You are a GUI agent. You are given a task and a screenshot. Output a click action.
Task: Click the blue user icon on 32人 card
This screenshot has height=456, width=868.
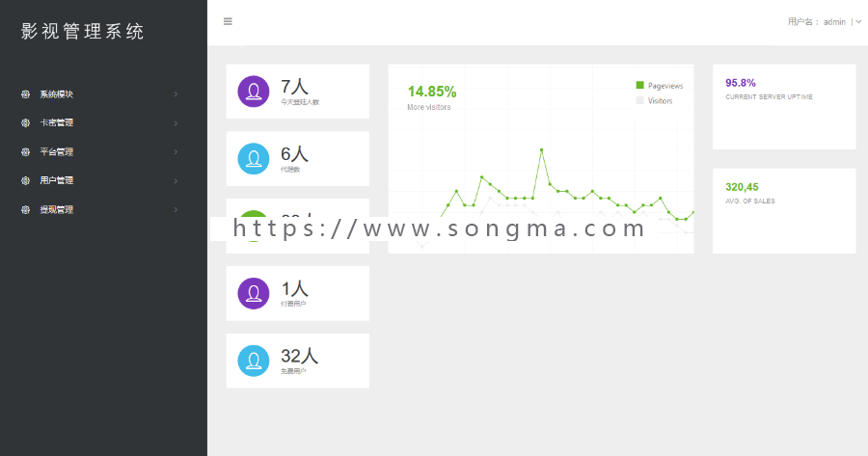coord(253,361)
